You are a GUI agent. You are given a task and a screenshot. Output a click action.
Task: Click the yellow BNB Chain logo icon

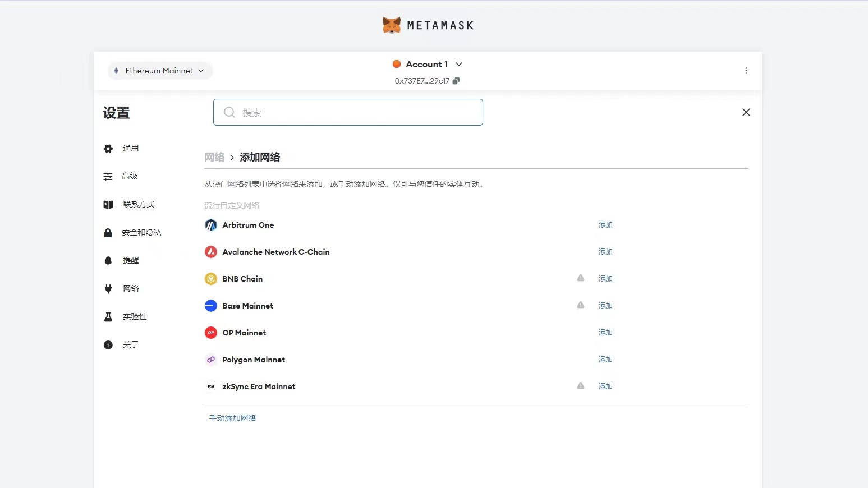[211, 279]
